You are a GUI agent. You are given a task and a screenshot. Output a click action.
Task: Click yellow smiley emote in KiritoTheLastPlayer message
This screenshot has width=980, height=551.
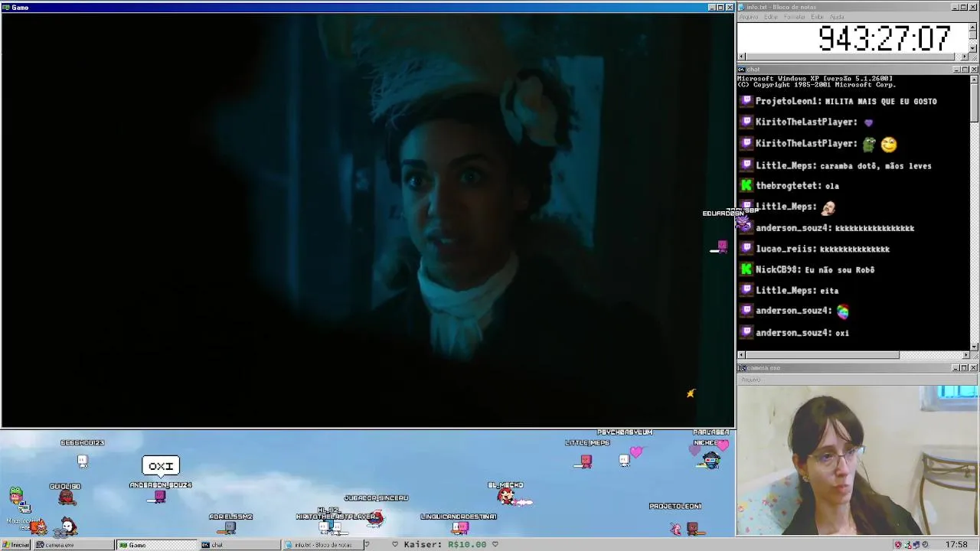click(x=888, y=144)
